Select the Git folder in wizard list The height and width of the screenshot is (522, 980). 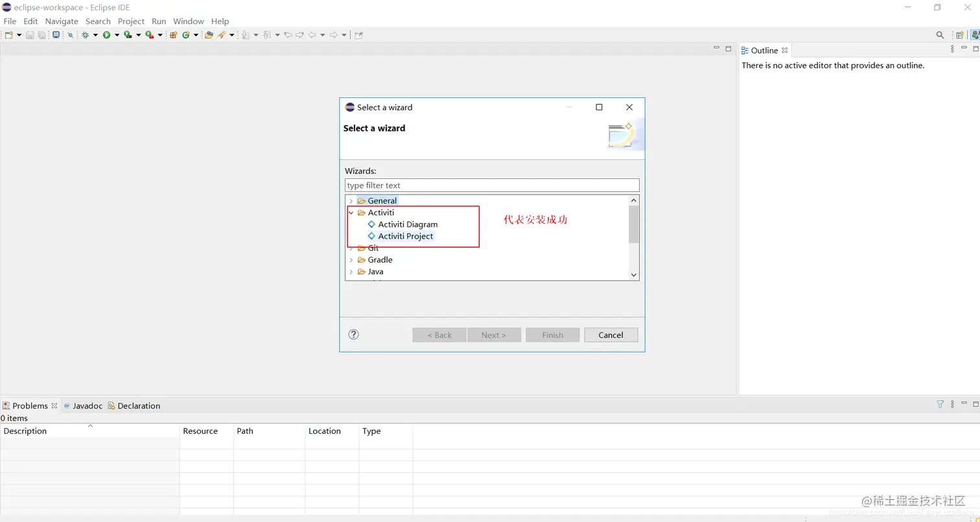point(373,248)
